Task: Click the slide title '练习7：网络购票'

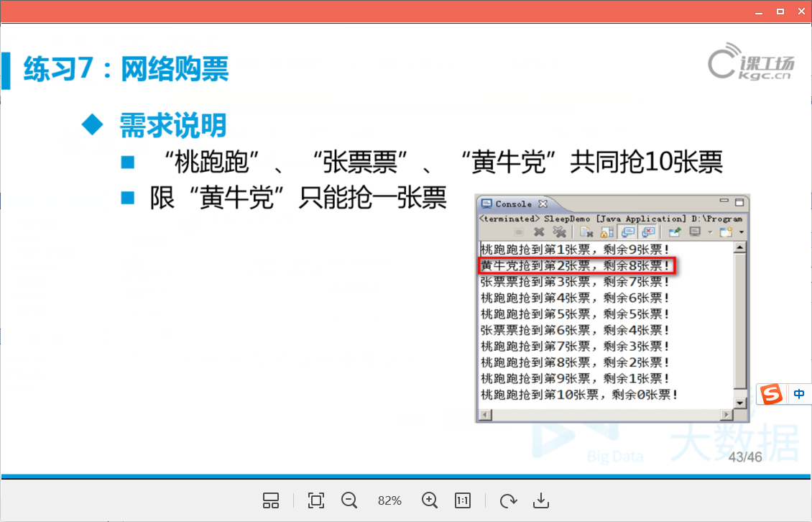Action: (x=126, y=68)
